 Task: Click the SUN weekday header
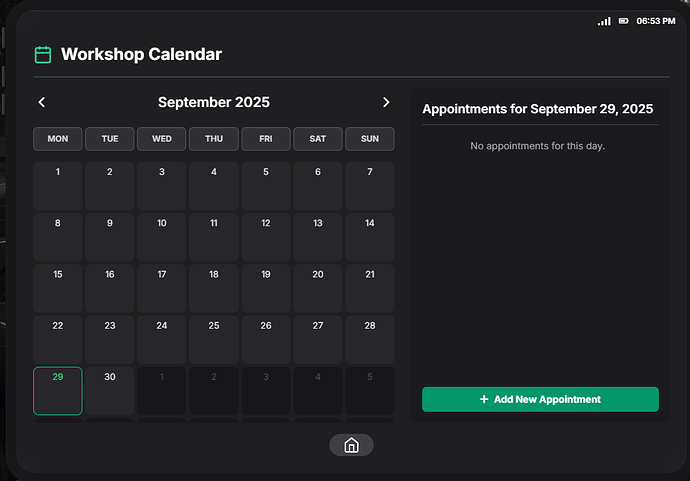click(x=370, y=139)
